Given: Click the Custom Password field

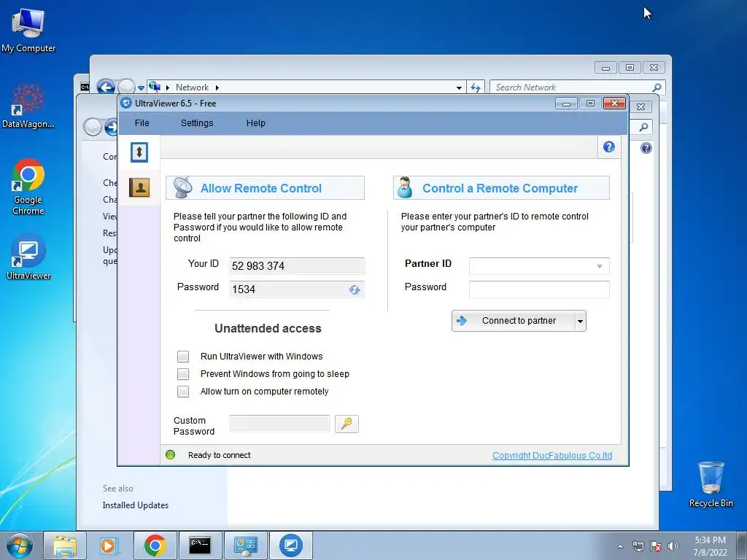Looking at the screenshot, I should tap(279, 424).
